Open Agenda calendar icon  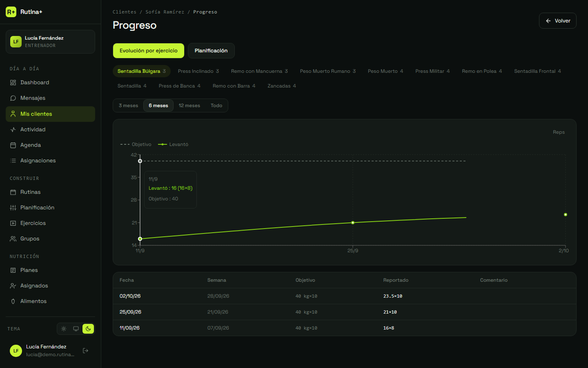pos(13,145)
